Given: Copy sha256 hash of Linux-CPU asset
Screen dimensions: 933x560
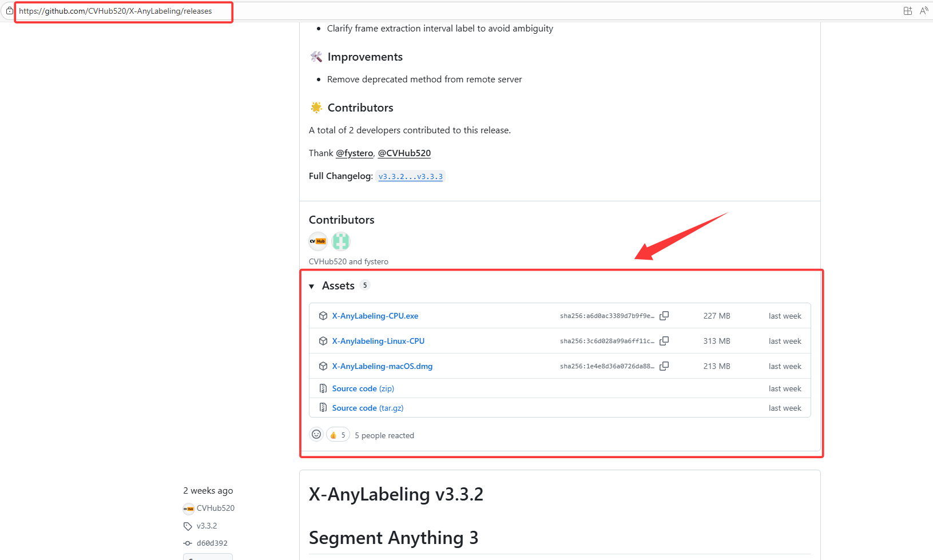Looking at the screenshot, I should click(664, 341).
